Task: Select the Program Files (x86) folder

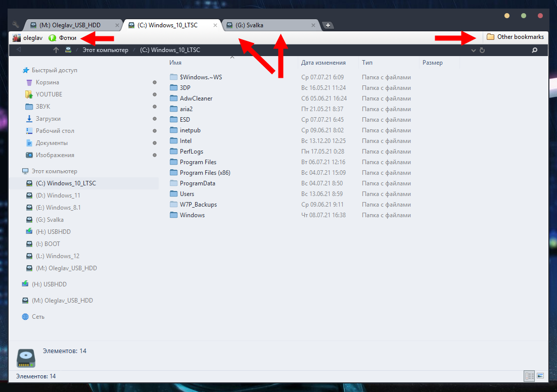Action: click(x=205, y=173)
